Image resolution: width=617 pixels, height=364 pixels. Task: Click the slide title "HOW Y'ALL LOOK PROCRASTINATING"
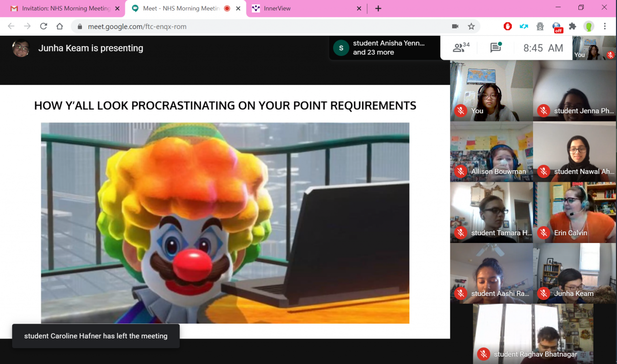tap(225, 106)
